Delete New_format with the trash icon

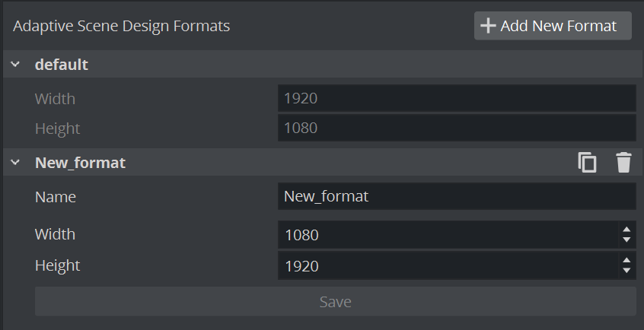point(623,163)
